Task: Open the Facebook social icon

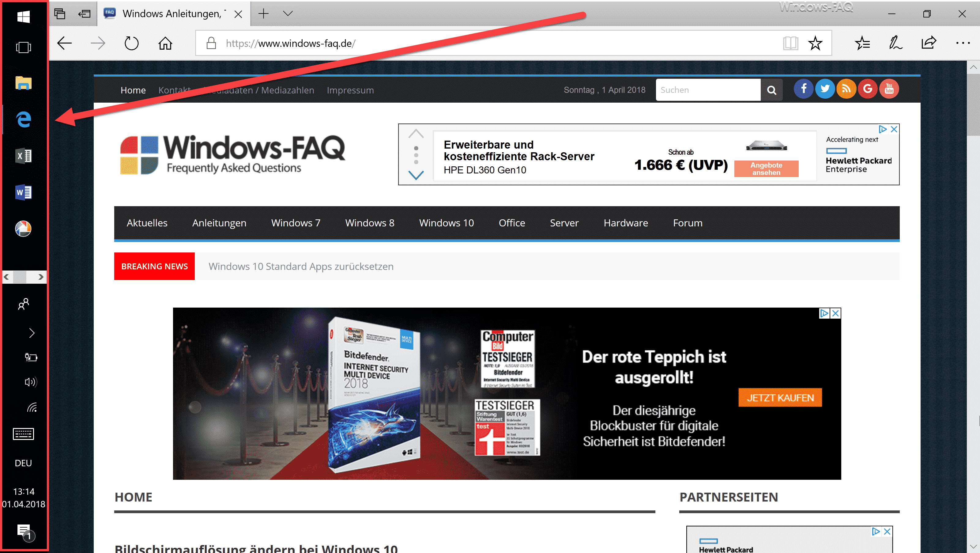Action: [x=804, y=89]
